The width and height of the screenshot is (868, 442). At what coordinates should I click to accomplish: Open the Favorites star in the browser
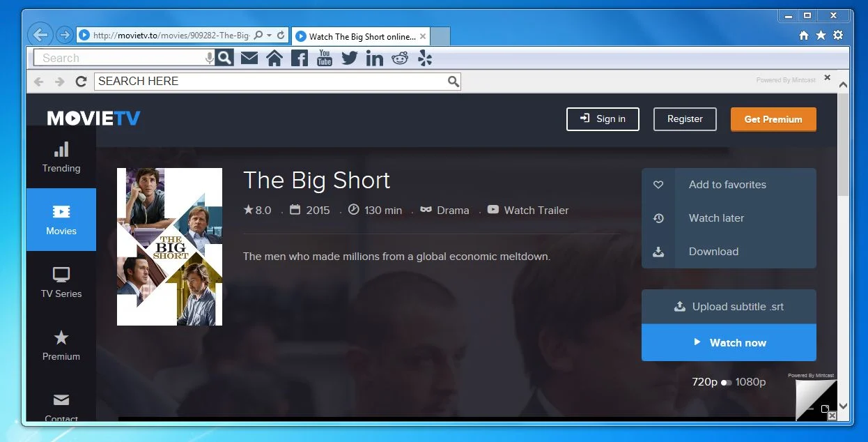tap(821, 35)
